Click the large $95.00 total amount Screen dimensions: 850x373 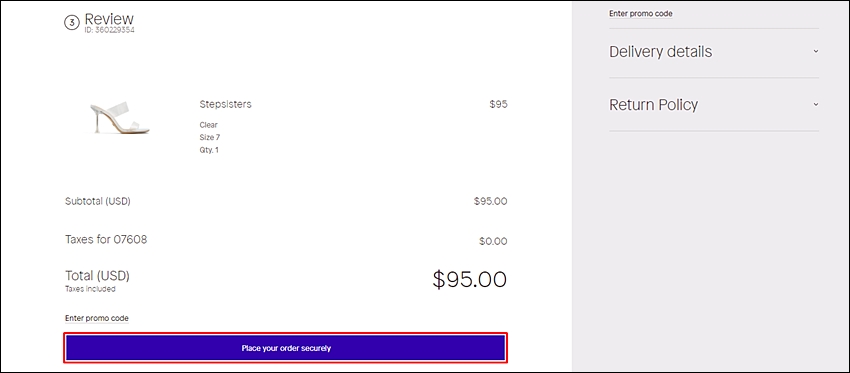[469, 279]
